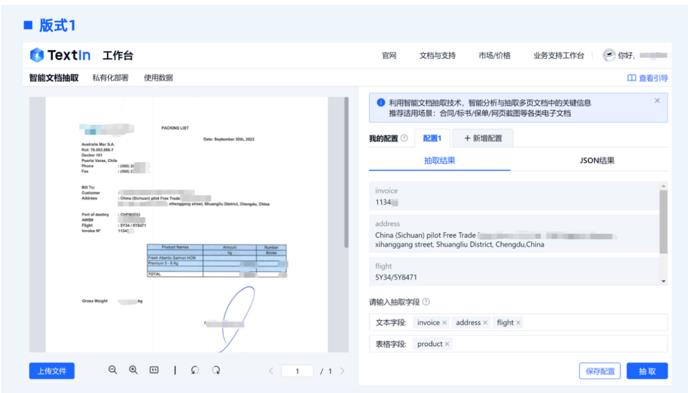Click help icon next to 我的配置
Screen dimensions: 688x393
point(404,138)
